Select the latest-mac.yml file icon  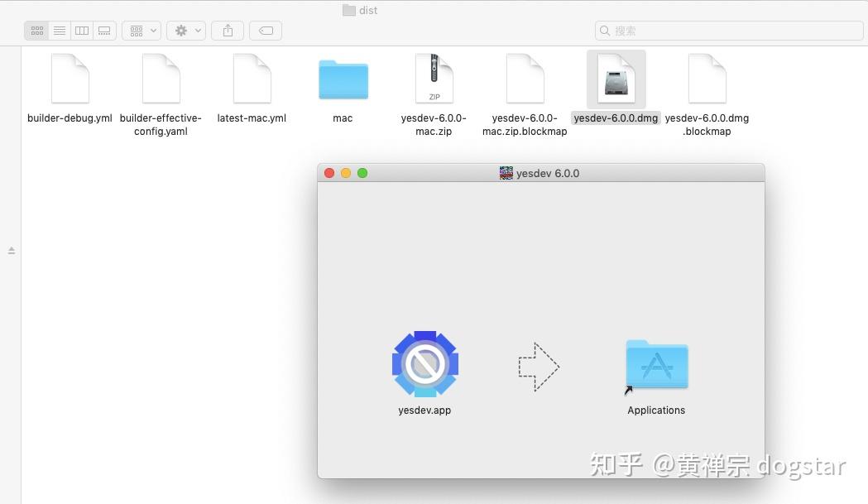coord(252,79)
